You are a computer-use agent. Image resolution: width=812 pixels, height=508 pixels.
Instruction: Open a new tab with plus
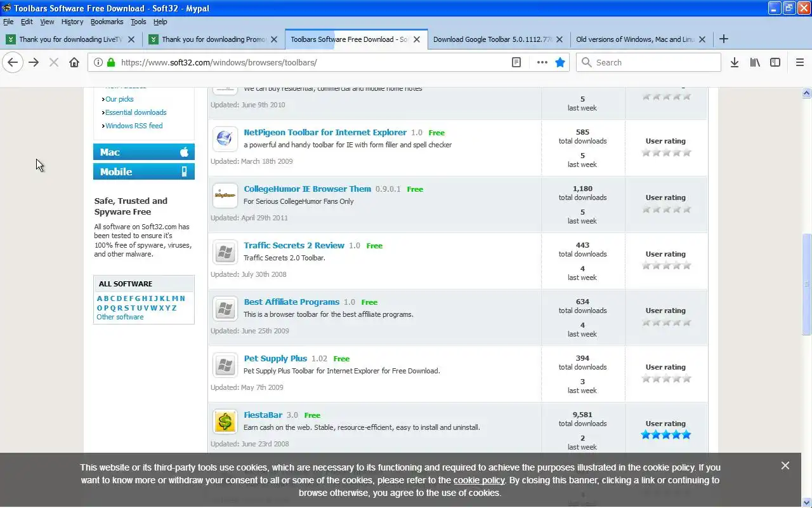click(x=724, y=39)
